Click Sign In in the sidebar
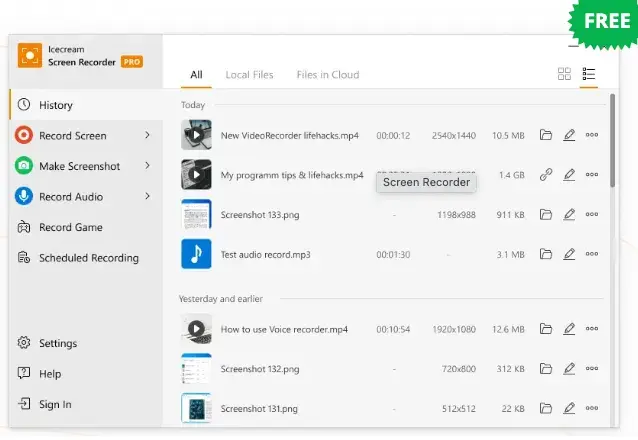Viewport: 638px width, 440px height. click(x=54, y=404)
